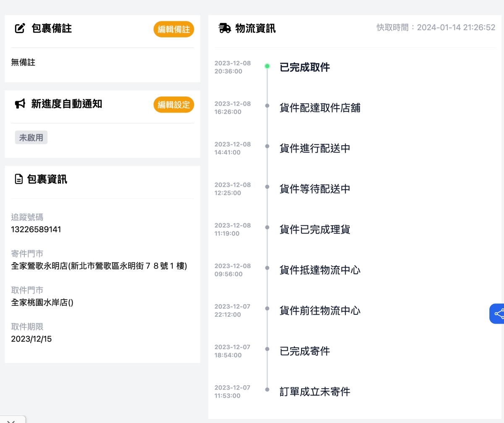Image resolution: width=504 pixels, height=423 pixels.
Task: Click the timestamp 2023-12-08 11:19:00
Action: [233, 230]
